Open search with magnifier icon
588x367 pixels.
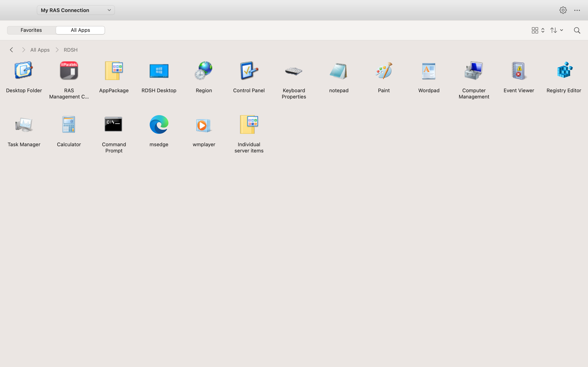pyautogui.click(x=577, y=30)
